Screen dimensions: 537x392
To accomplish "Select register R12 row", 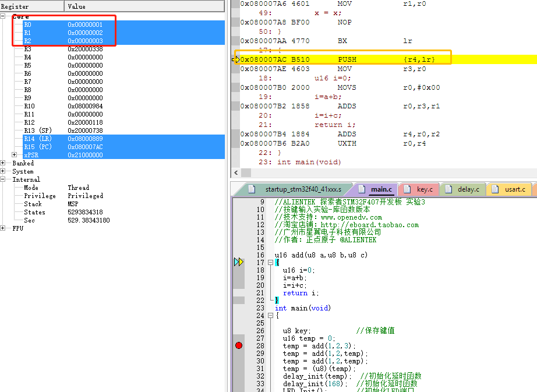I will (123, 122).
